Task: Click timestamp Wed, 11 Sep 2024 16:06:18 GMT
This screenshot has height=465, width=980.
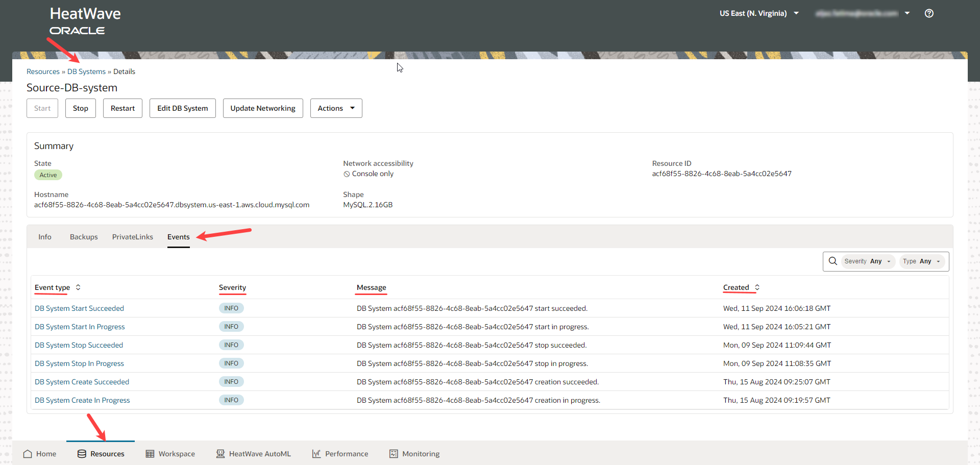Action: click(x=776, y=308)
